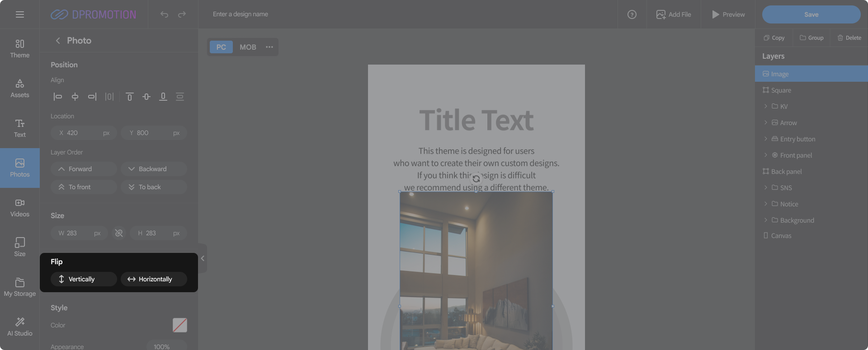The width and height of the screenshot is (868, 350).
Task: Open more device options next to MOB
Action: [269, 47]
